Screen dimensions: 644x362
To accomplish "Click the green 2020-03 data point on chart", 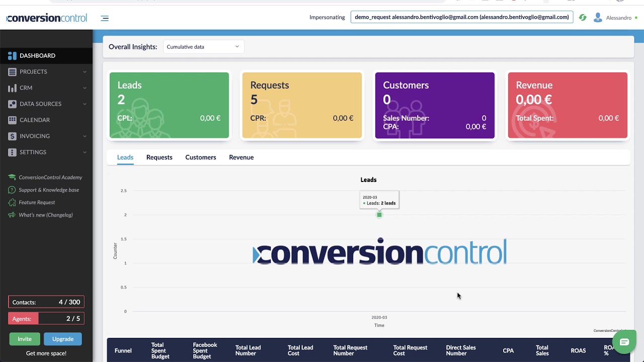I will [x=379, y=215].
